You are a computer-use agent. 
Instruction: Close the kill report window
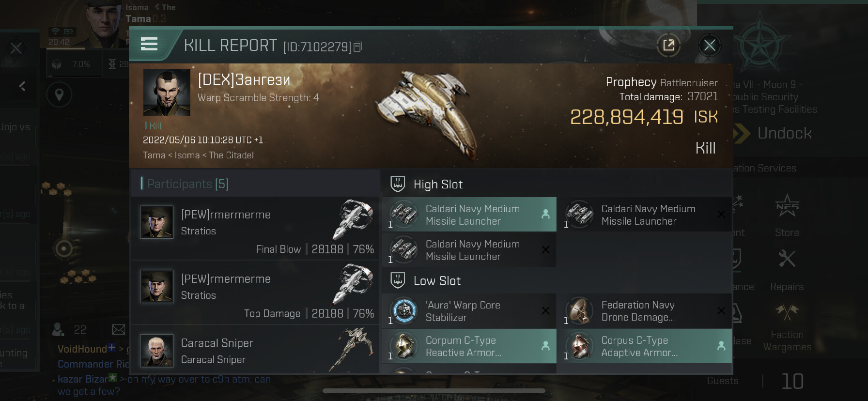tap(710, 46)
